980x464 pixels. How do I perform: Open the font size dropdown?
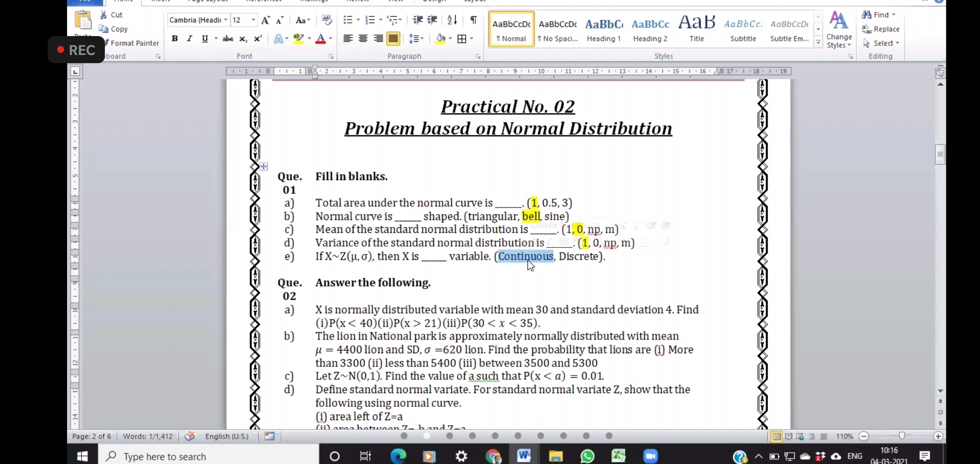click(253, 20)
